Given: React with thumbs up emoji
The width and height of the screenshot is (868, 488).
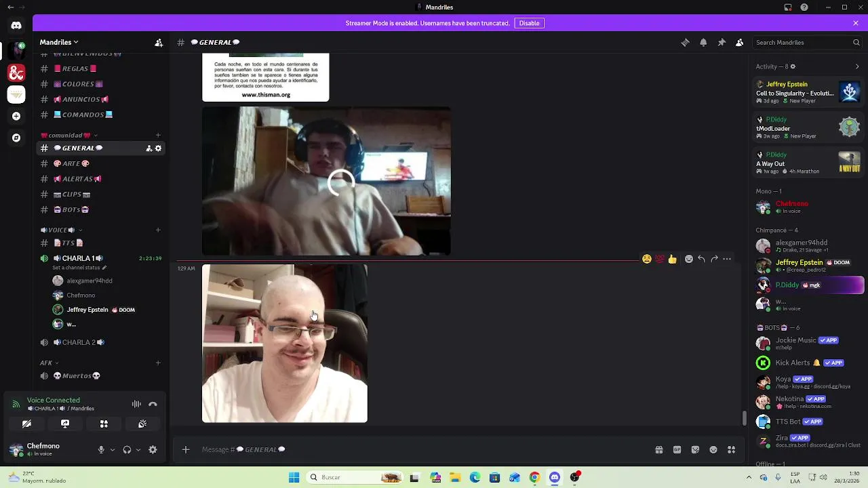Looking at the screenshot, I should [672, 259].
